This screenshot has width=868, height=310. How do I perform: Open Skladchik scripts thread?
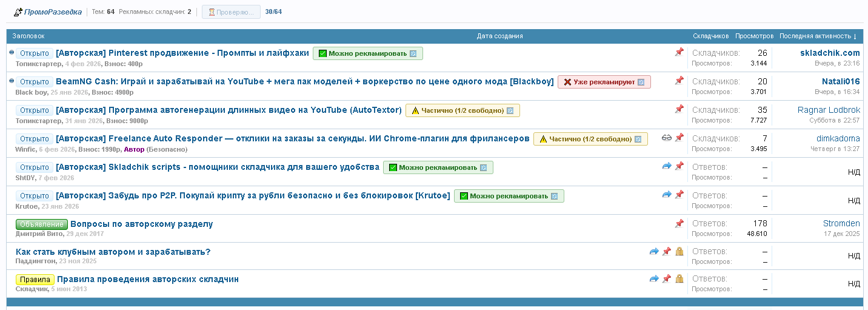218,167
